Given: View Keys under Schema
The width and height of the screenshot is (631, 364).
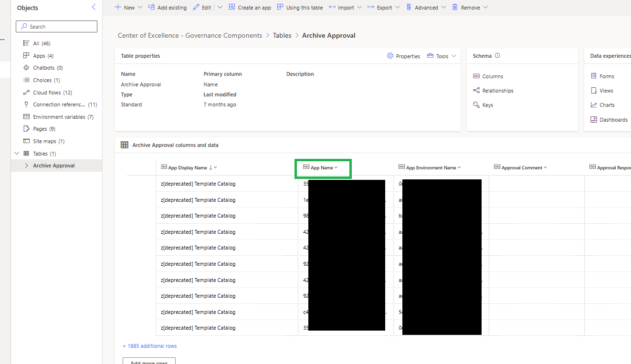Looking at the screenshot, I should click(x=487, y=104).
